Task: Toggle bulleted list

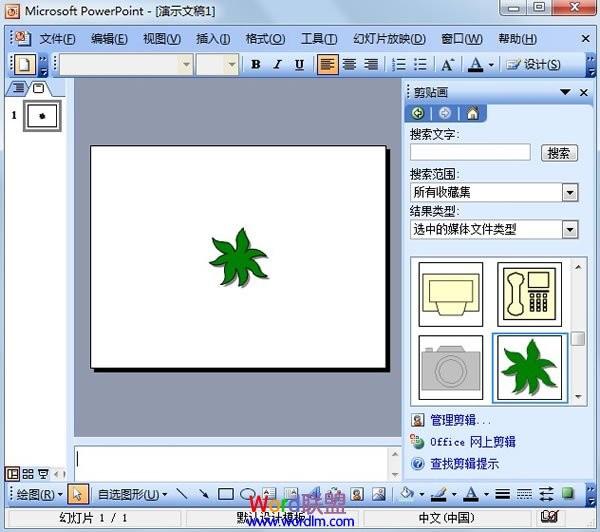Action: pos(420,64)
